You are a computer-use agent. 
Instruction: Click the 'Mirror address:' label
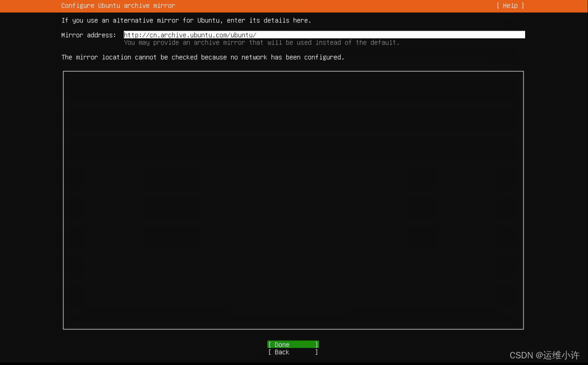pyautogui.click(x=88, y=35)
